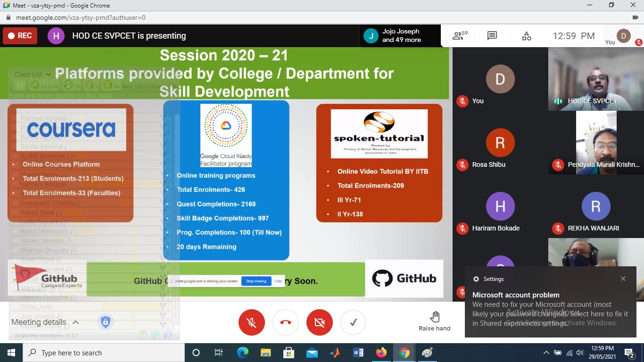
Task: Toggle checkbox beside Sudhir Banerjee
Action: tap(15, 156)
